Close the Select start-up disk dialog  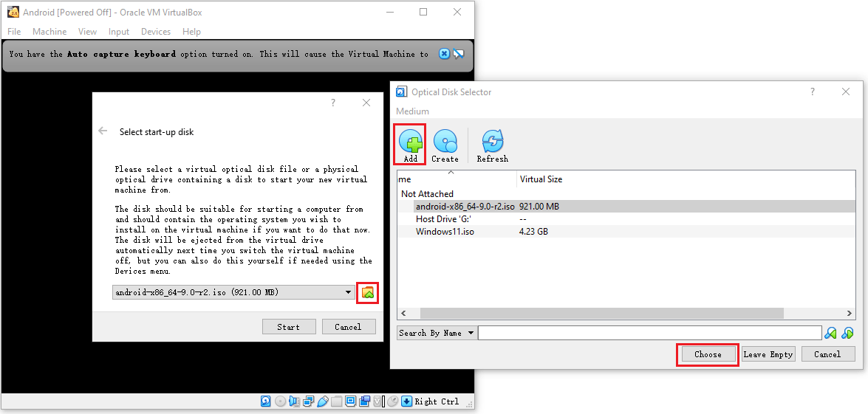[366, 103]
